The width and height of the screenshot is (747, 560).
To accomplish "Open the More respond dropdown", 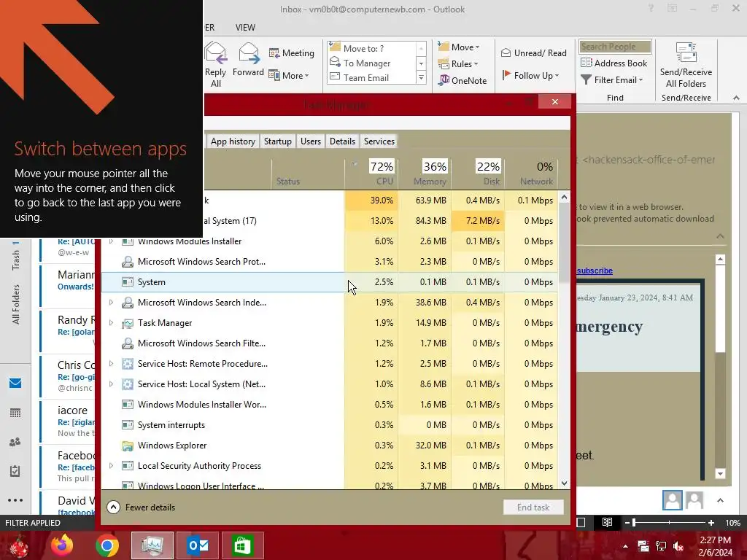I will pyautogui.click(x=290, y=75).
